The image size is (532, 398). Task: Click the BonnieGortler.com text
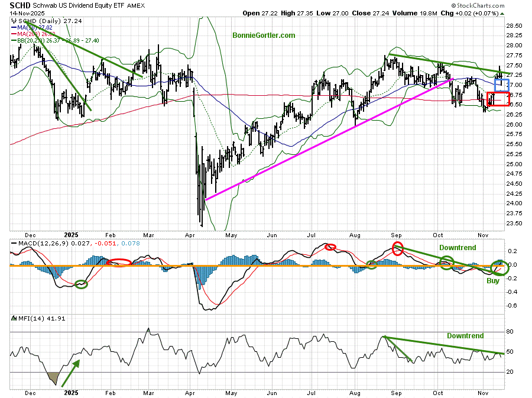pos(264,35)
